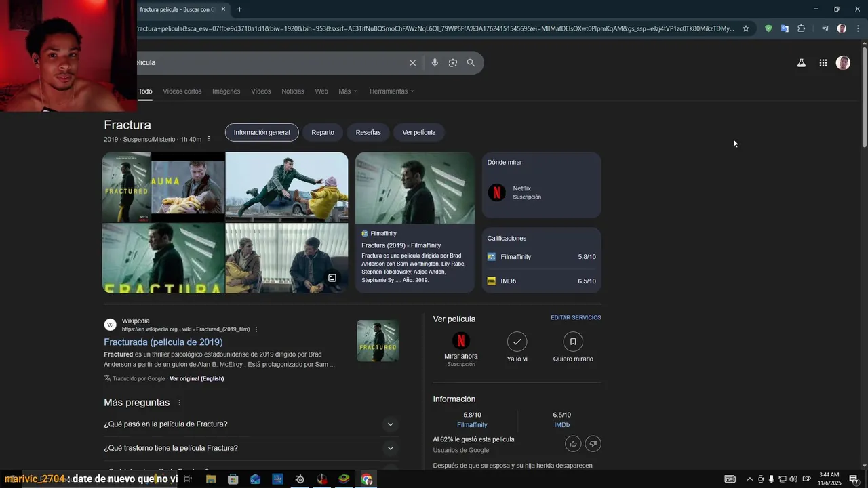Close the fractura pelicula tab
868x488 pixels.
coord(223,9)
